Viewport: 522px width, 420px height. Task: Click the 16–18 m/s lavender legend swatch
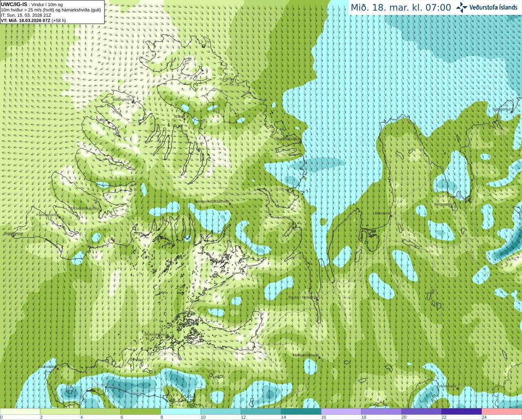[x=341, y=411]
